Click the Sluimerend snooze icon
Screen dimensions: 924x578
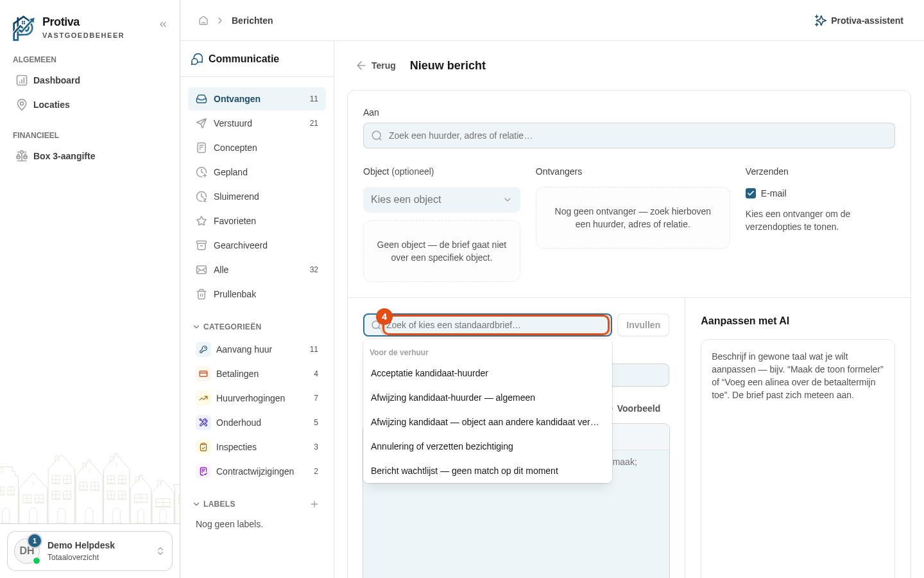point(201,197)
